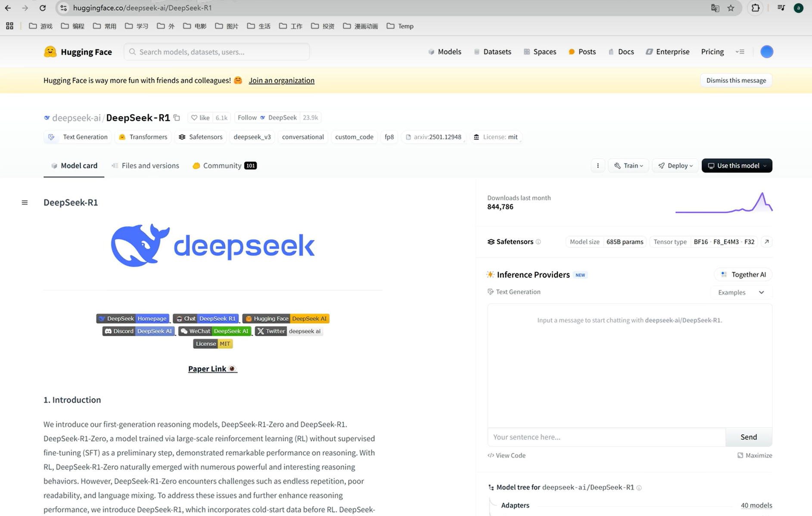Click the DeepSeek Homepage badge
This screenshot has height=516, width=812.
[133, 318]
